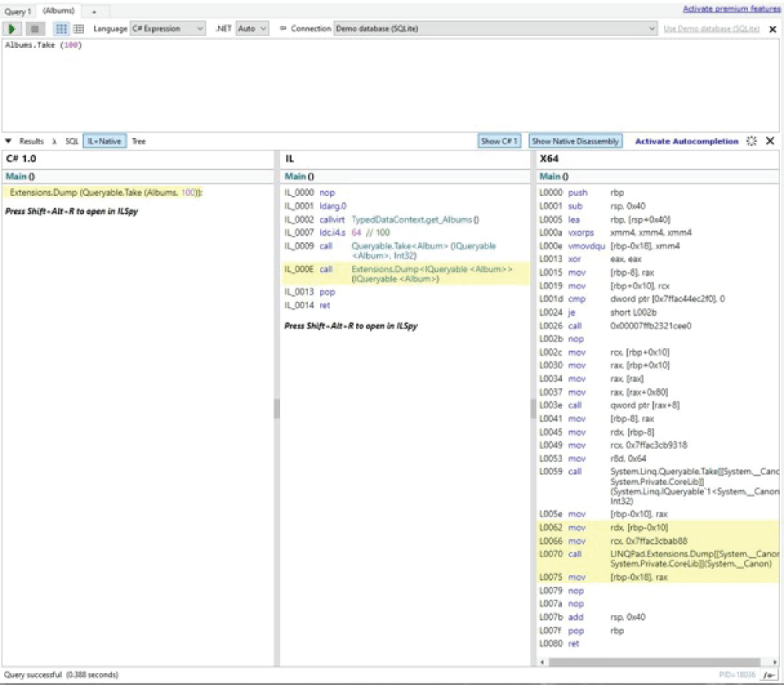Viewport: 784px width, 685px height.
Task: Open the Connection dropdown showing Demo database
Action: (495, 28)
